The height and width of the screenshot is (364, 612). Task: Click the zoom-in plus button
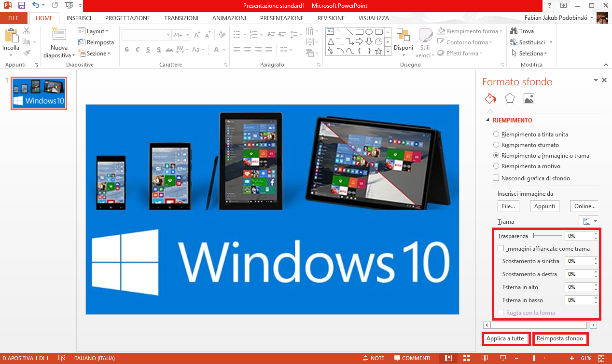point(572,358)
